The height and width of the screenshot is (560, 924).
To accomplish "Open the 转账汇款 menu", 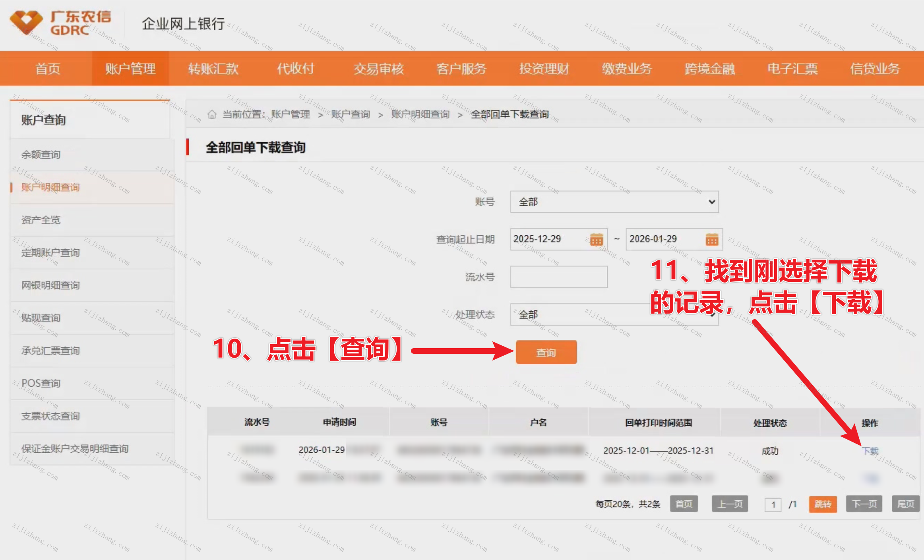I will click(x=213, y=69).
